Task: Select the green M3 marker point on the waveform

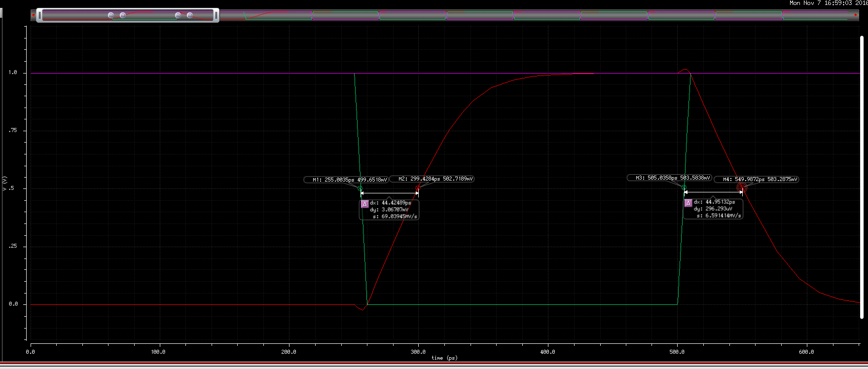Action: (x=684, y=187)
